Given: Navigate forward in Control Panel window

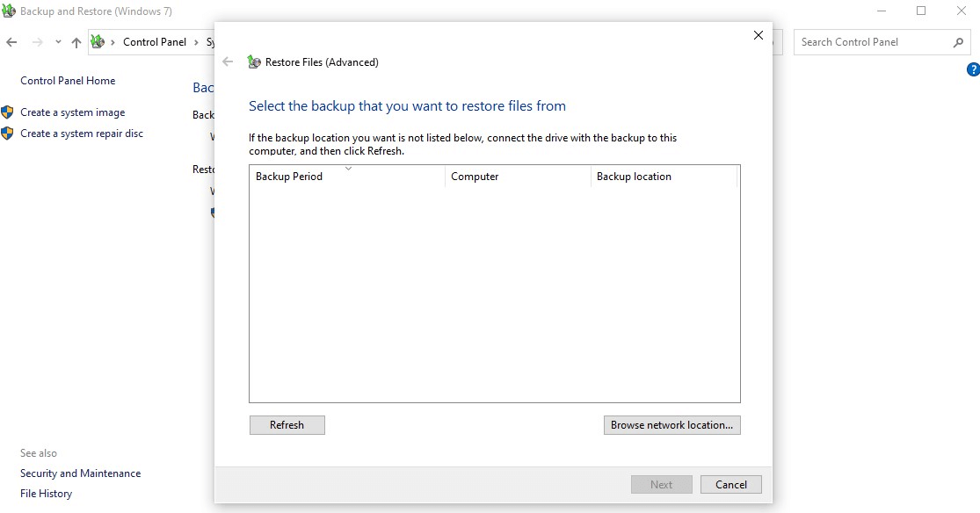Looking at the screenshot, I should click(38, 42).
